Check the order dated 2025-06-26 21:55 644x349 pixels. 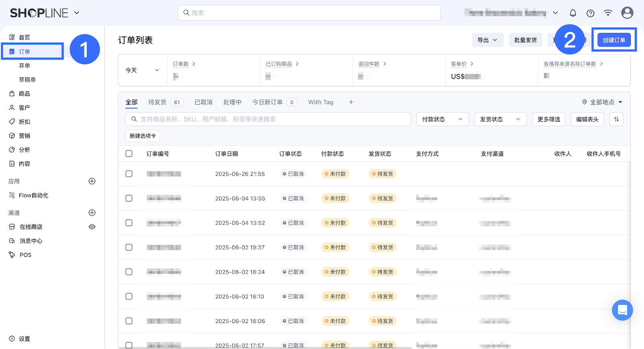(x=129, y=174)
